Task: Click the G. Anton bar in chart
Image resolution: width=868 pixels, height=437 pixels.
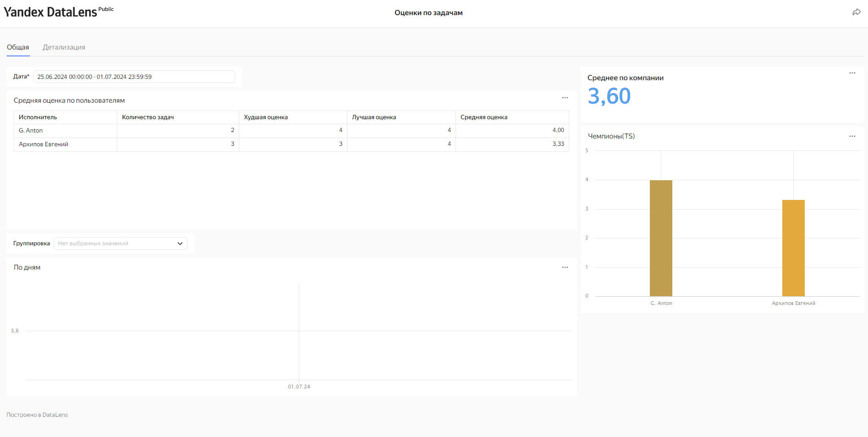Action: [x=661, y=238]
